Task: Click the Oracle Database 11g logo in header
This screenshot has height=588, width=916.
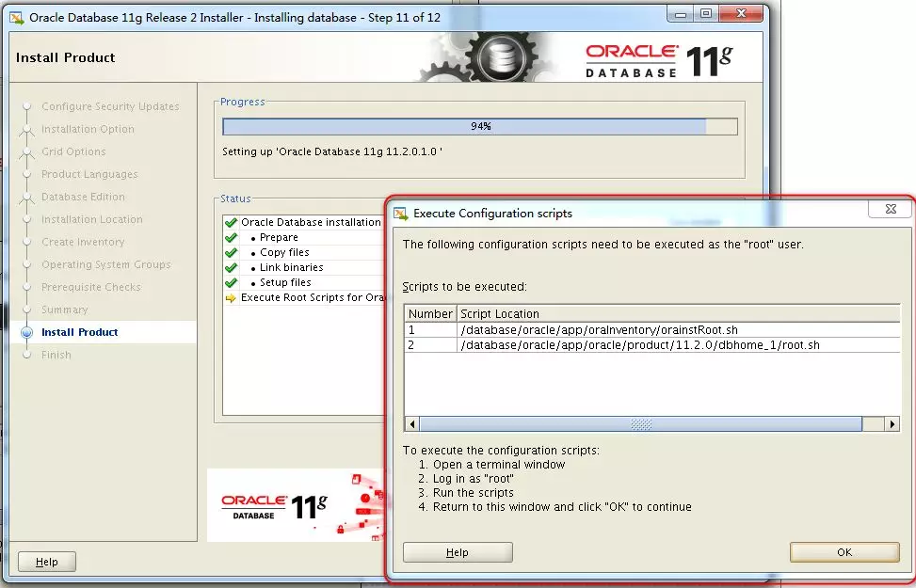Action: coord(658,60)
